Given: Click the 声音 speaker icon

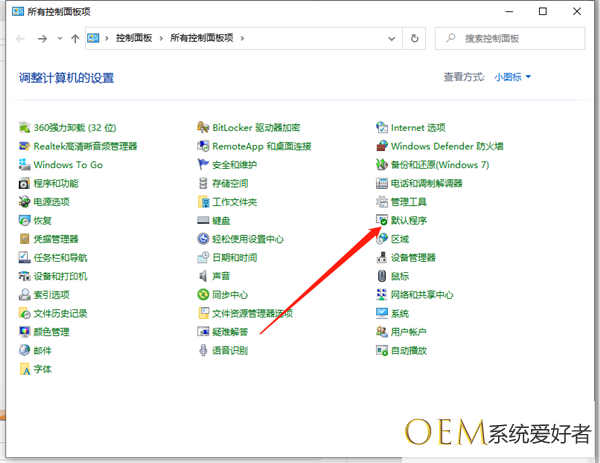Looking at the screenshot, I should click(203, 276).
